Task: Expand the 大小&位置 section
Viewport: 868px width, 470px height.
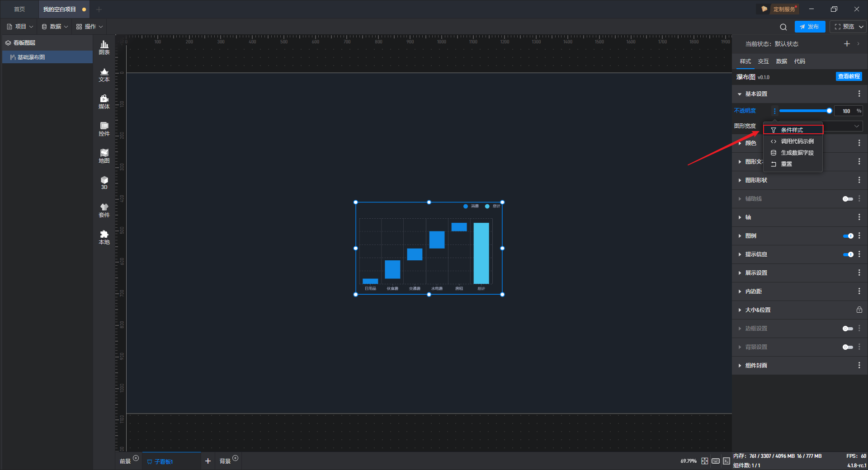Action: pyautogui.click(x=740, y=310)
